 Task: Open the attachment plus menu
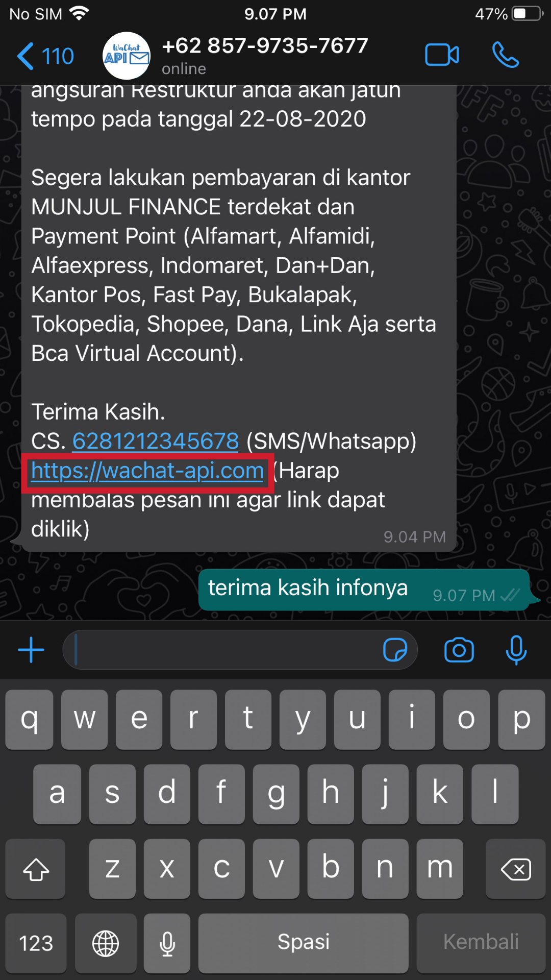tap(31, 650)
